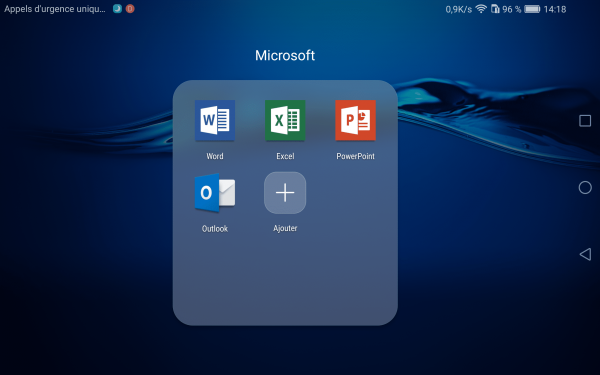The image size is (600, 375).
Task: Launch the Excel app
Action: tap(285, 120)
